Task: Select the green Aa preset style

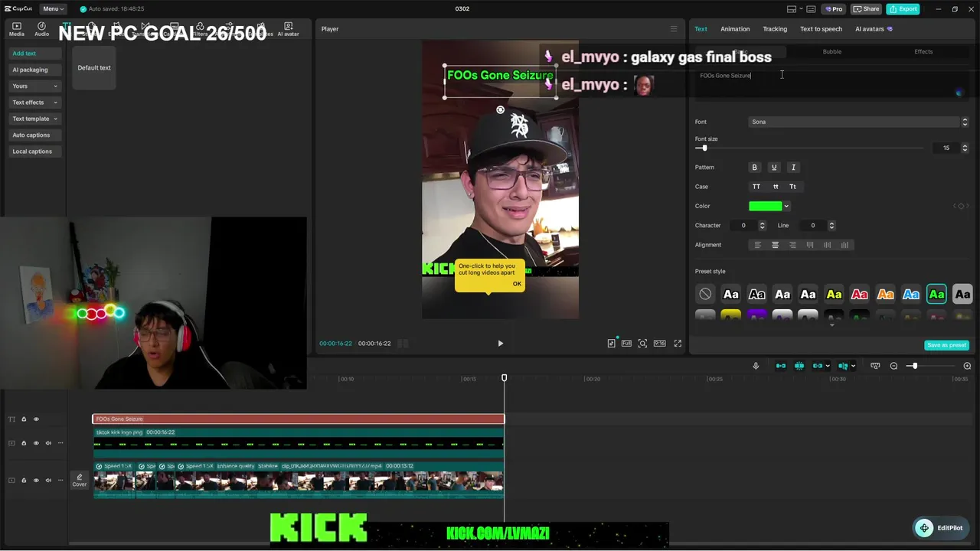Action: (936, 294)
